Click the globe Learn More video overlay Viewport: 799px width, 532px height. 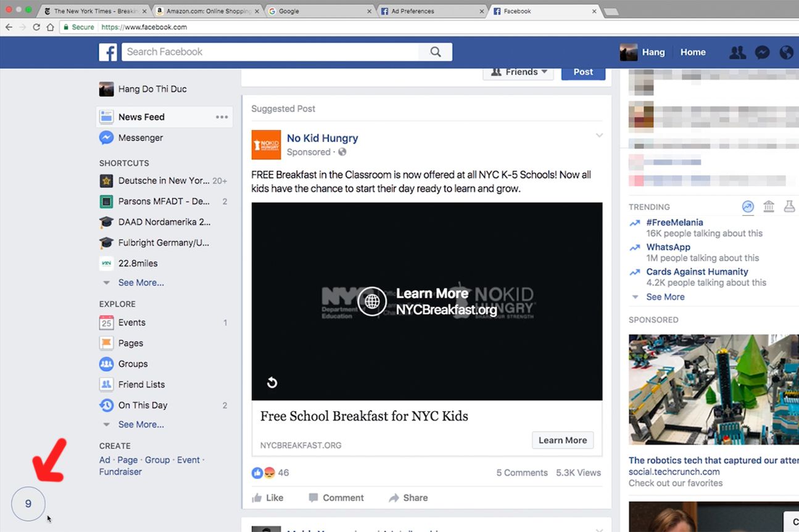pyautogui.click(x=372, y=301)
